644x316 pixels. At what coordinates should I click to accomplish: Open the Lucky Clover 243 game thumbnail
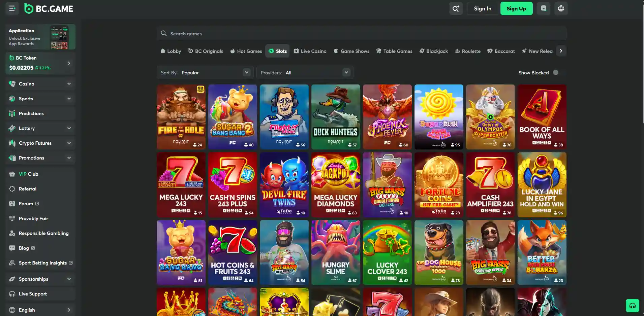coord(387,253)
